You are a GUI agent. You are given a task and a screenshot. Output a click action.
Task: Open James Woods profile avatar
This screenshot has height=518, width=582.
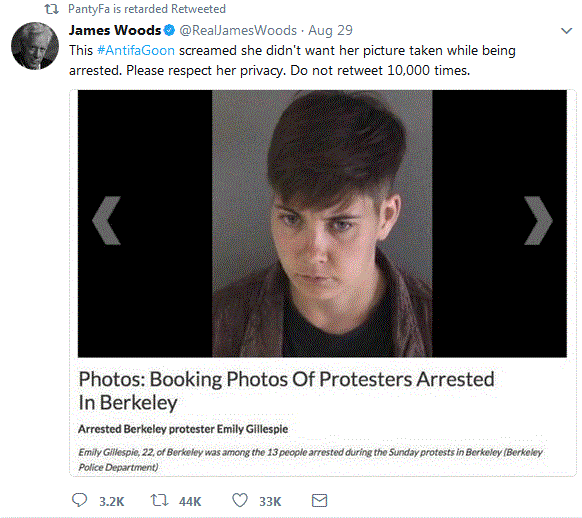35,46
